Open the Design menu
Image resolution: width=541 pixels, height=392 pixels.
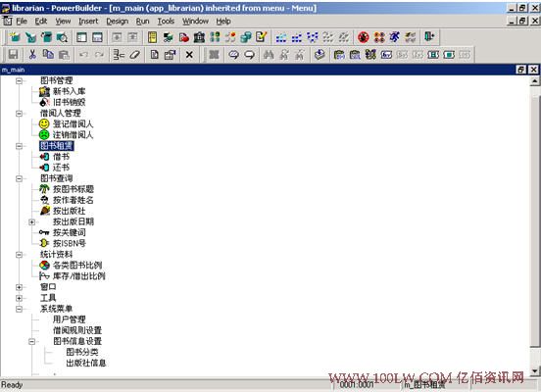click(117, 22)
